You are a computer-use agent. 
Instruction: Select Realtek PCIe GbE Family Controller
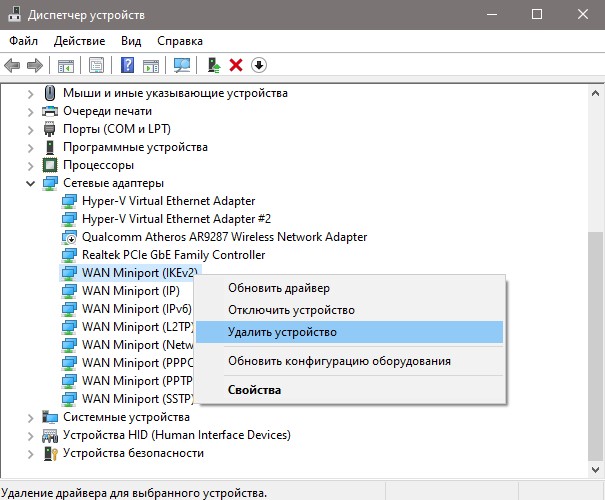[174, 255]
